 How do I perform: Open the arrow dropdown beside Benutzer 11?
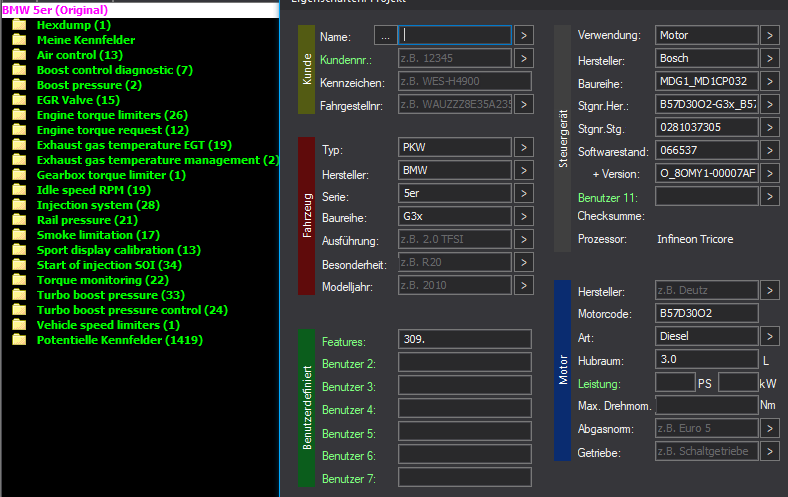769,196
